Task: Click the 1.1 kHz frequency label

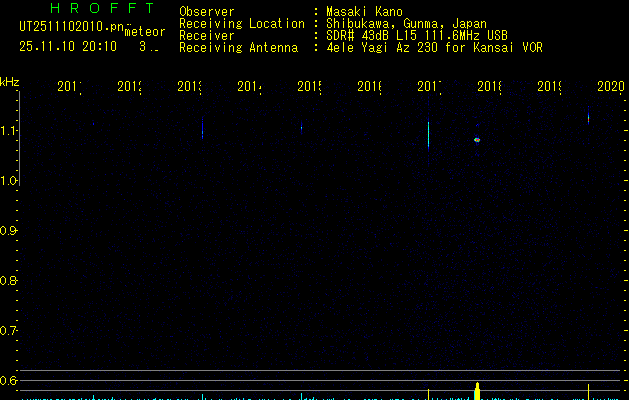Action: pyautogui.click(x=8, y=130)
